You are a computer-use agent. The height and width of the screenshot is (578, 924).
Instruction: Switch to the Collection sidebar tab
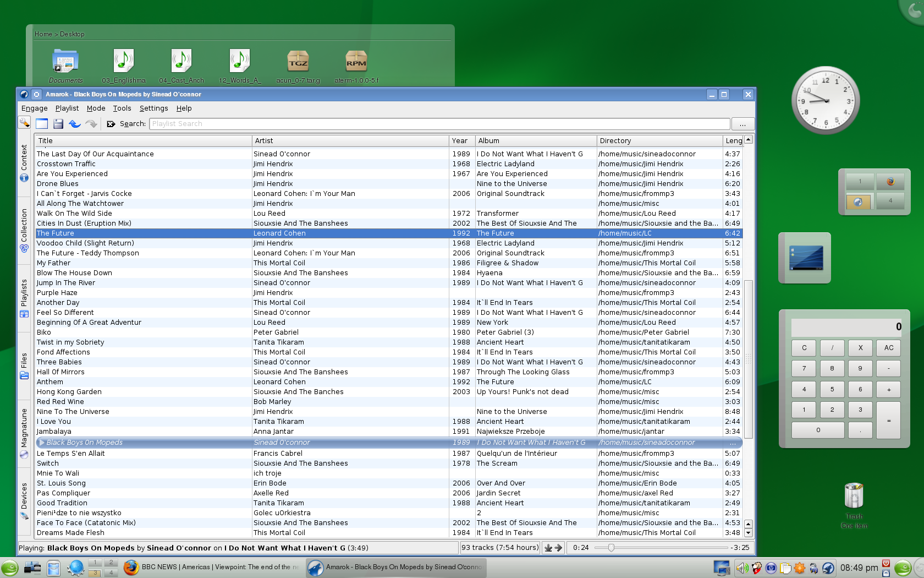(24, 231)
